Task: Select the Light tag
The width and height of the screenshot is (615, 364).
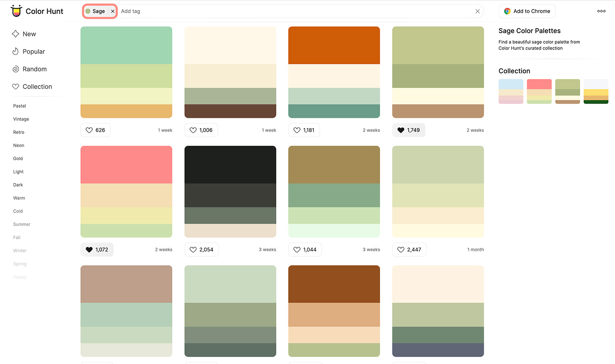Action: pyautogui.click(x=18, y=172)
